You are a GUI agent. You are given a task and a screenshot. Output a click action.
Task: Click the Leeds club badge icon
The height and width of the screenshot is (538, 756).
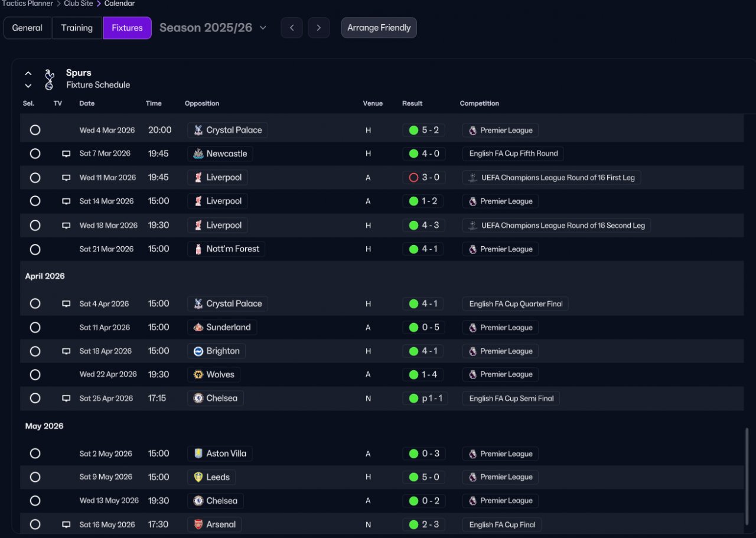click(198, 477)
